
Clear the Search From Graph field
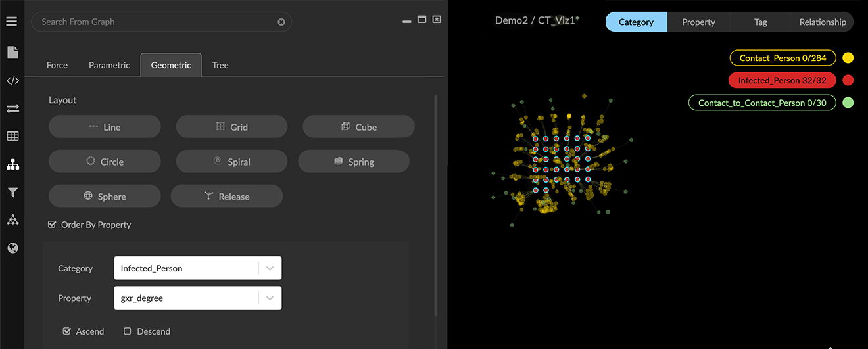tap(281, 22)
